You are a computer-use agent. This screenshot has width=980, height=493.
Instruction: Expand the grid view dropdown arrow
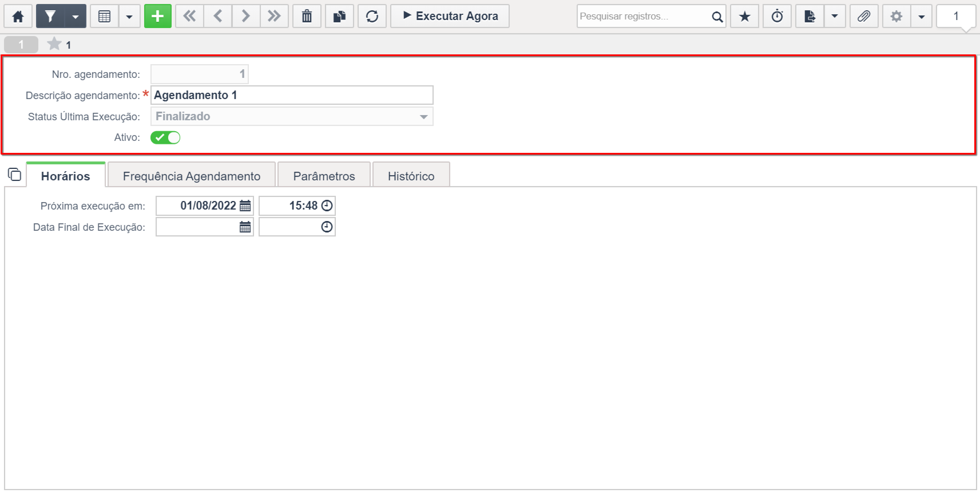129,16
